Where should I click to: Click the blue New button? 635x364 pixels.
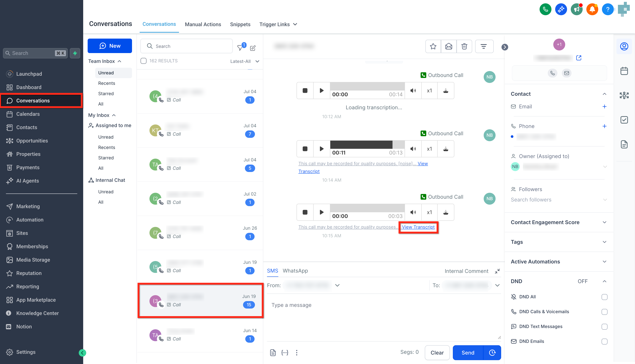point(110,46)
